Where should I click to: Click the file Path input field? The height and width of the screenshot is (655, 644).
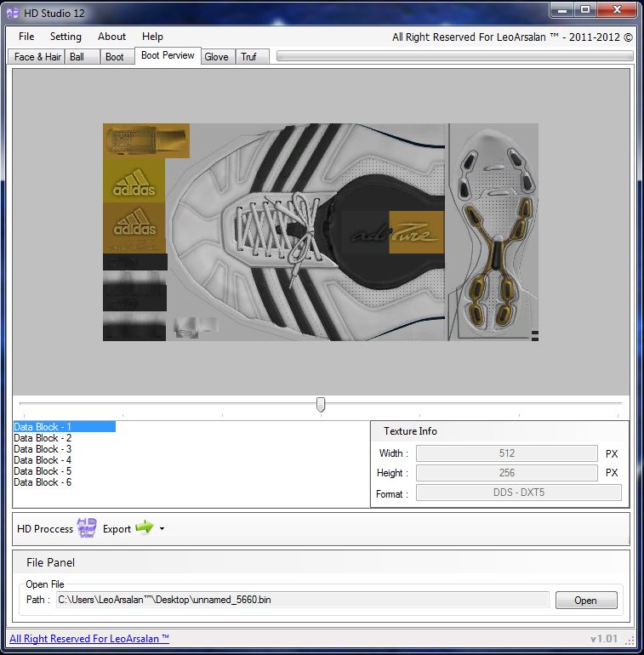click(x=302, y=600)
